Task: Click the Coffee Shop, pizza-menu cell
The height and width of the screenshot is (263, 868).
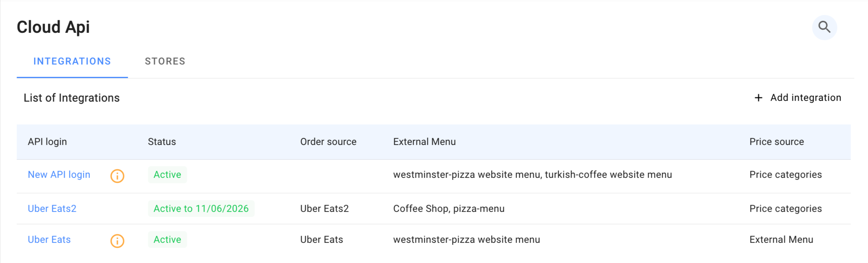Action: pyautogui.click(x=449, y=209)
